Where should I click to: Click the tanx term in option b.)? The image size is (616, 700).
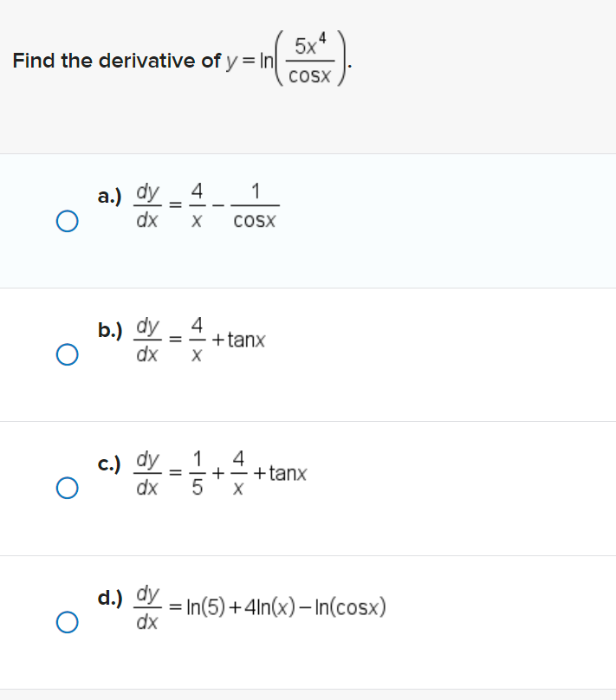(x=248, y=340)
